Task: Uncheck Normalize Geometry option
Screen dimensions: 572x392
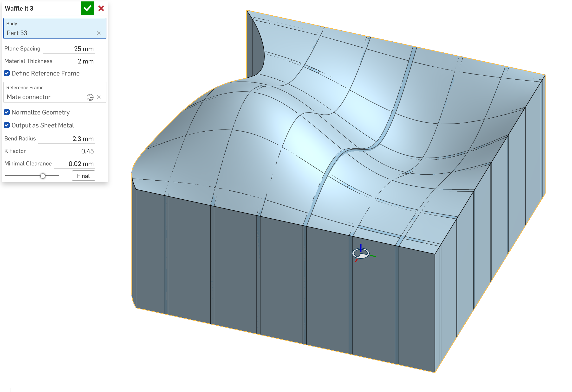Action: pos(7,112)
